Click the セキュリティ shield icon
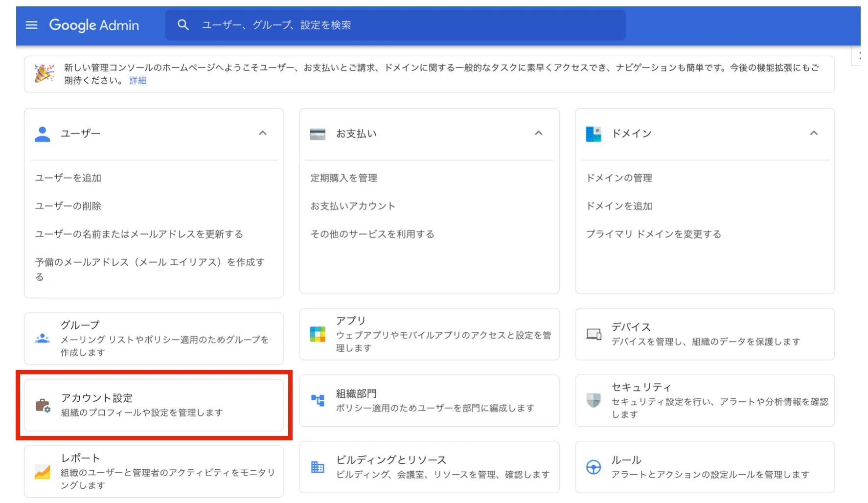This screenshot has height=503, width=868. click(x=594, y=400)
